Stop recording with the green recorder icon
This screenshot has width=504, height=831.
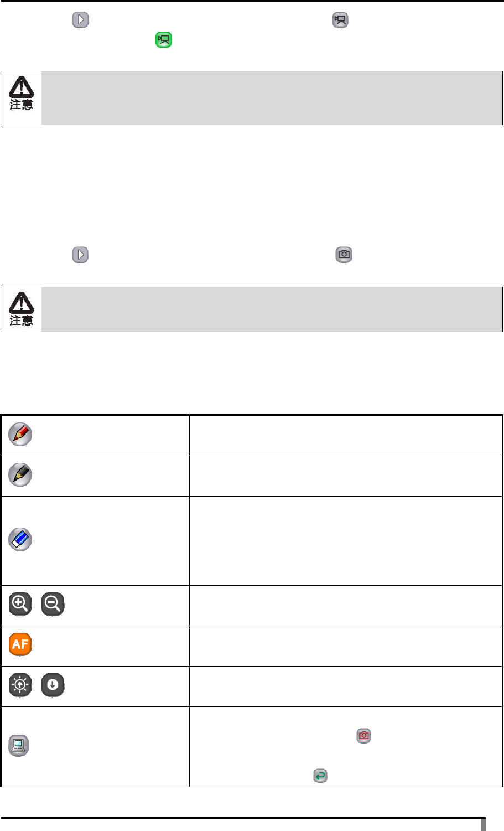(163, 40)
